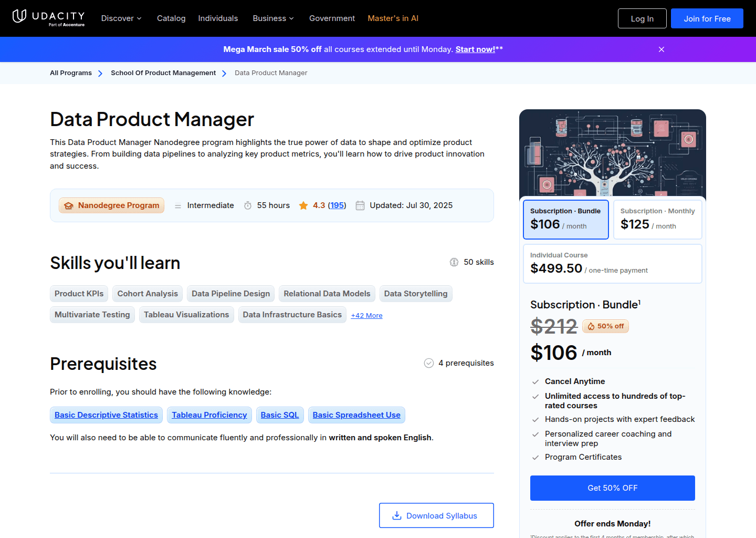The image size is (756, 538).
Task: Click the download icon in Download Syllabus
Action: (x=397, y=515)
